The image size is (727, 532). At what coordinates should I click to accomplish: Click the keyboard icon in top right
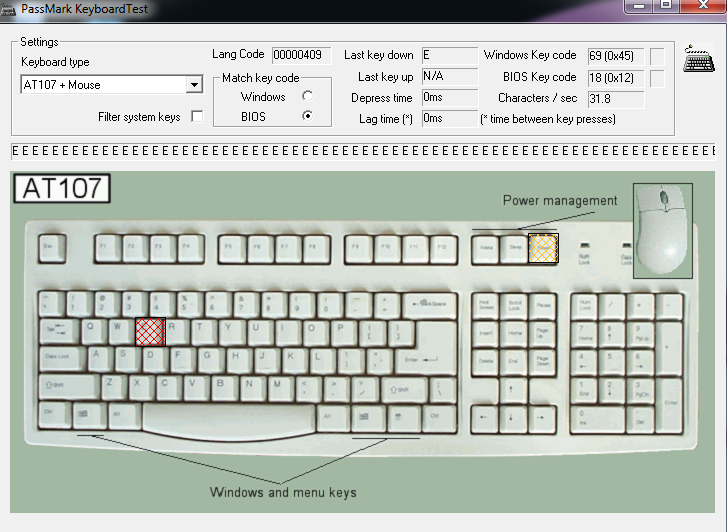pos(699,59)
